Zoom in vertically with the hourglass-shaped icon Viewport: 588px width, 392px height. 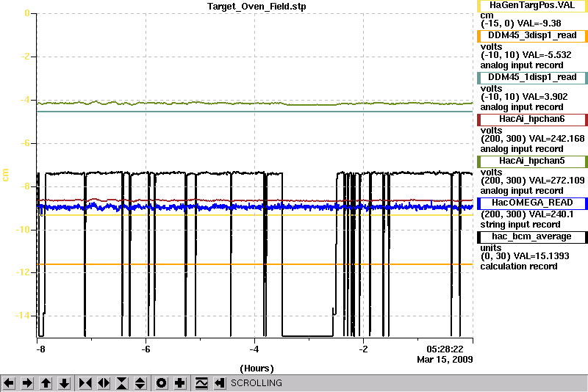[x=122, y=383]
